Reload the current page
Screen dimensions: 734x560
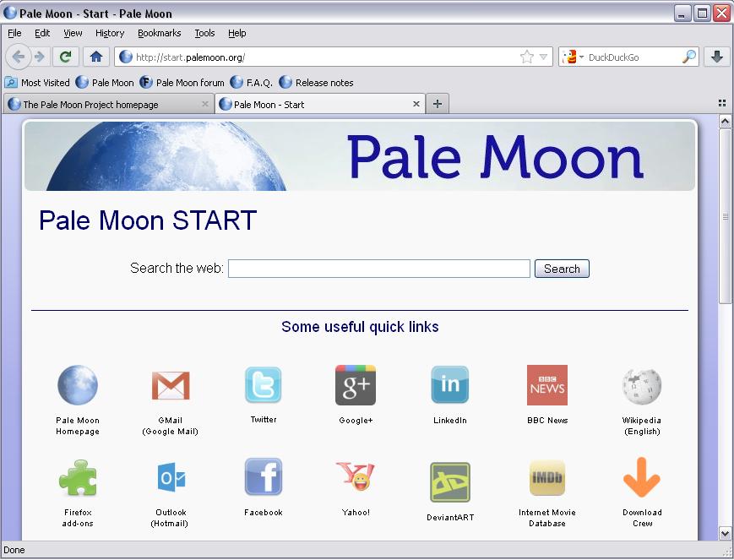pos(66,57)
